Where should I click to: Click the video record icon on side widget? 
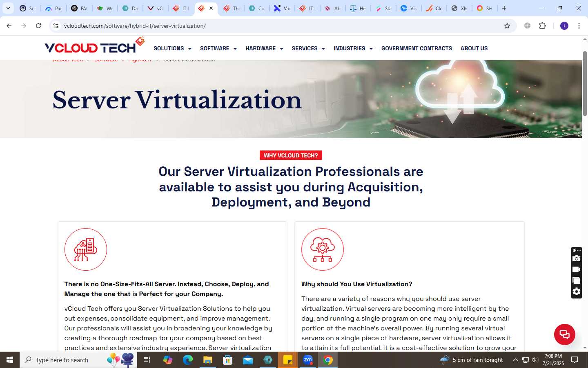tap(576, 269)
